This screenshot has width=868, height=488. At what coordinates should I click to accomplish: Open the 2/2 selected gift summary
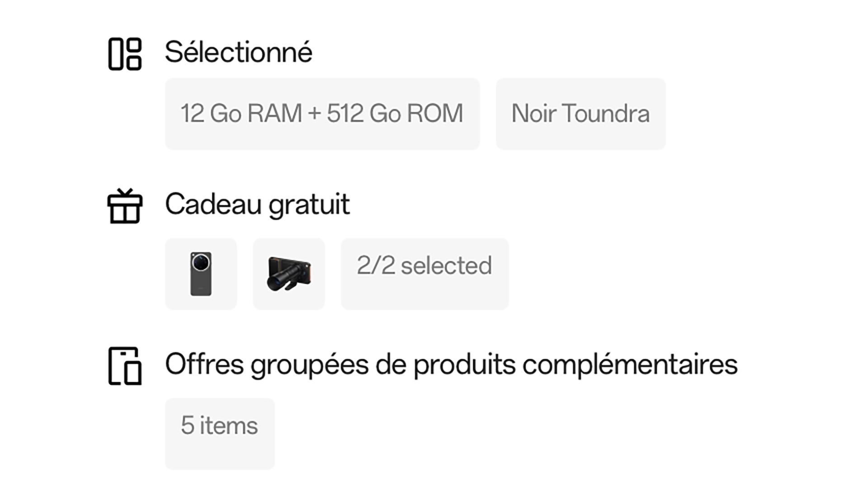[x=425, y=274]
